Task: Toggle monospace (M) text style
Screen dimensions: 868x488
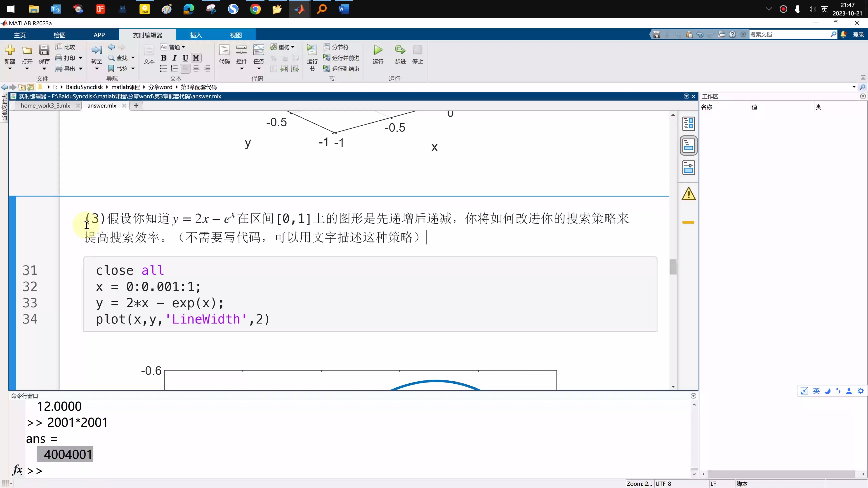Action: tap(196, 58)
